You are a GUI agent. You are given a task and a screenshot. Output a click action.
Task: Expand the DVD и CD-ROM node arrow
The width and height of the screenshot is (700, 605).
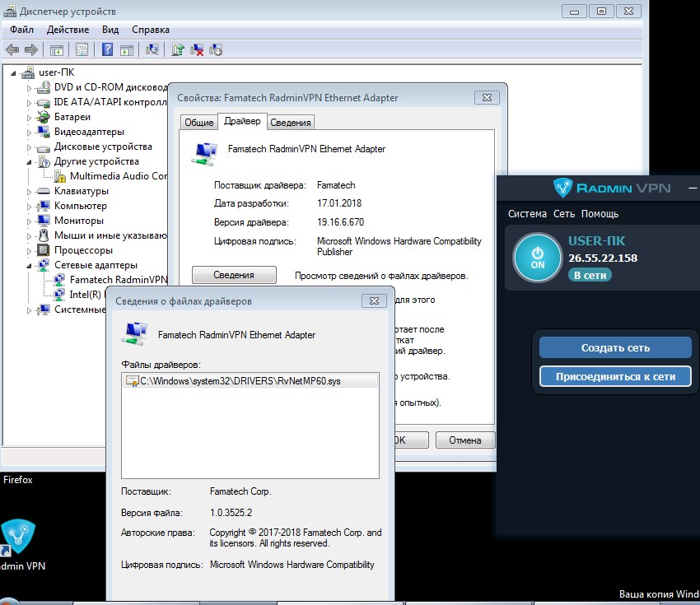point(29,88)
